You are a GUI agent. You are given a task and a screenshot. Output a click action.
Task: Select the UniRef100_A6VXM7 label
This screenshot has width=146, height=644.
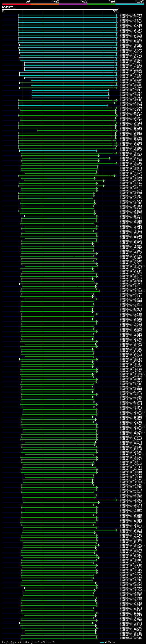pyautogui.click(x=131, y=588)
